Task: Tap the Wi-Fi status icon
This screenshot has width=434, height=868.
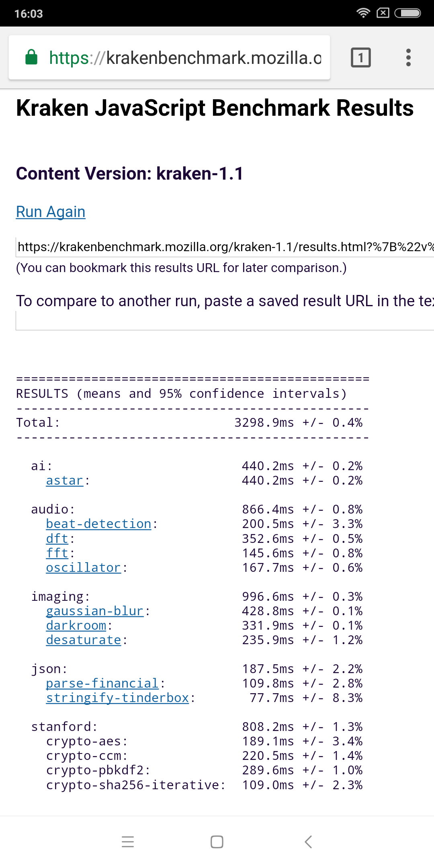Action: (363, 13)
